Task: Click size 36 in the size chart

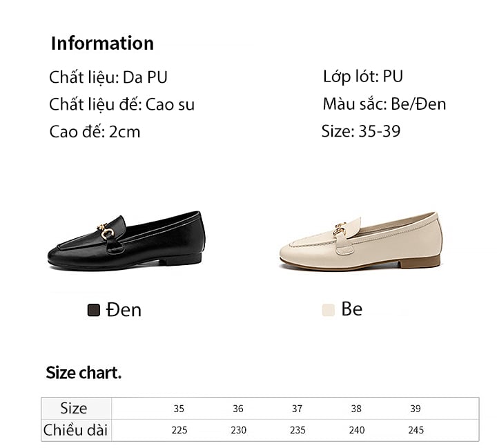Action: click(x=238, y=409)
